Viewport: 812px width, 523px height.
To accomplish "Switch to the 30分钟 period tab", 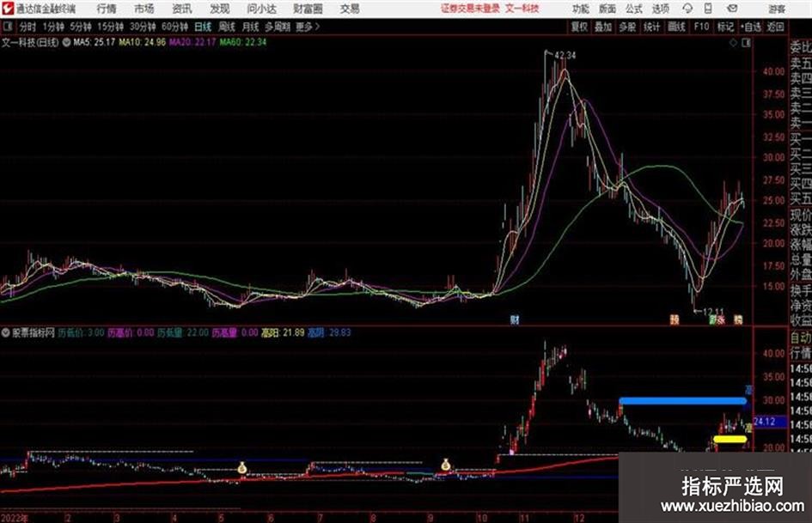I will [x=143, y=27].
